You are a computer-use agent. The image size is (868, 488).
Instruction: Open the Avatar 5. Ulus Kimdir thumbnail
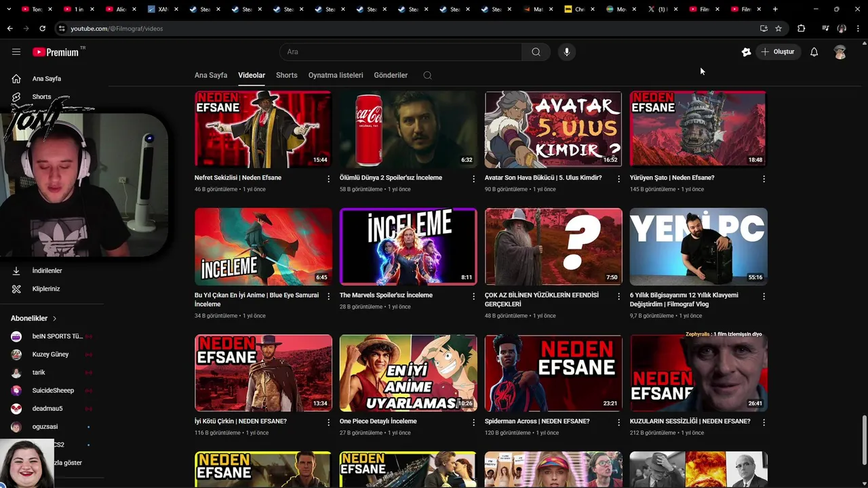553,129
